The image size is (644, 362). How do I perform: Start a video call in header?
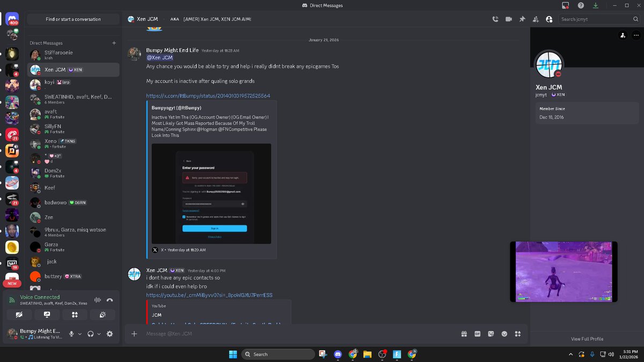pos(508,19)
